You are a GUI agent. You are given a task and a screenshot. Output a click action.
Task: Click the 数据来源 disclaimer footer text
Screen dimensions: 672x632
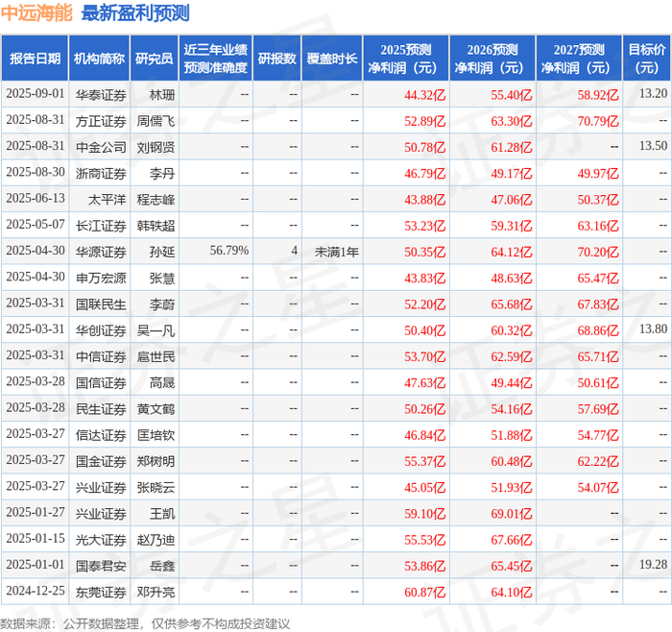coord(145,624)
